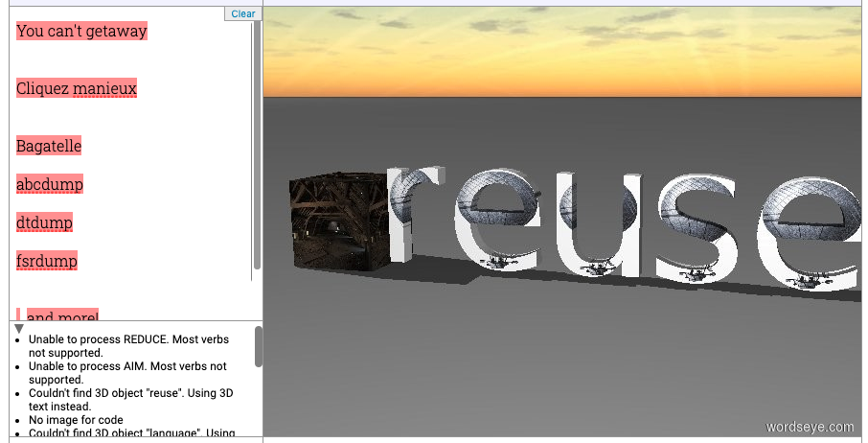Click the error messages panel scrollbar
Image resolution: width=868 pixels, height=443 pixels.
pos(259,346)
